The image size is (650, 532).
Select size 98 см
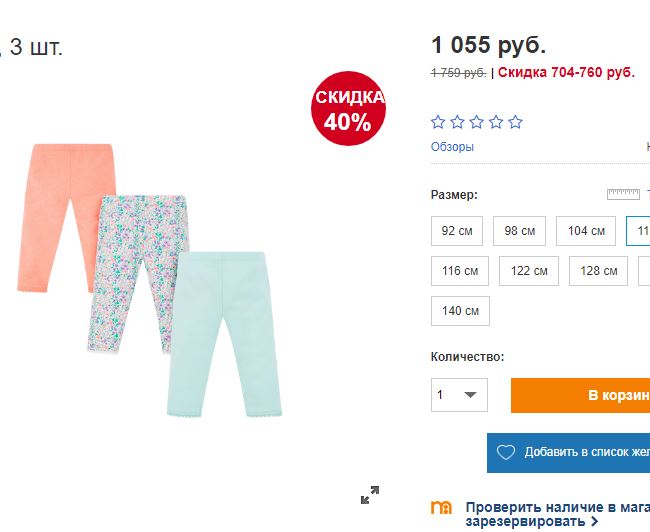coord(520,231)
